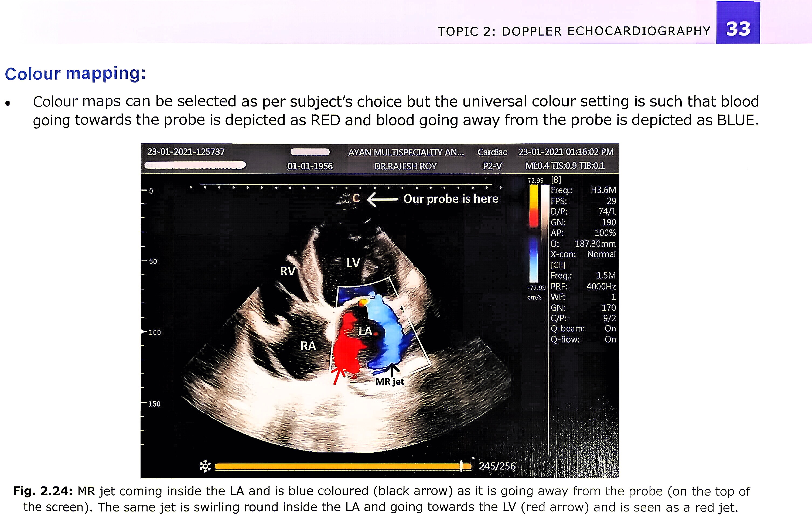Click the P2-V probe label
The width and height of the screenshot is (812, 529).
click(492, 166)
